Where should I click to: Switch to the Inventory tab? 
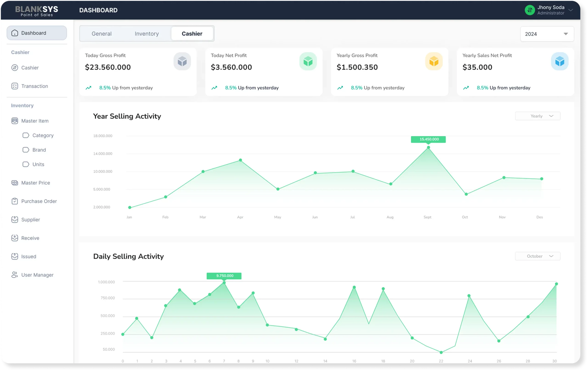[147, 34]
